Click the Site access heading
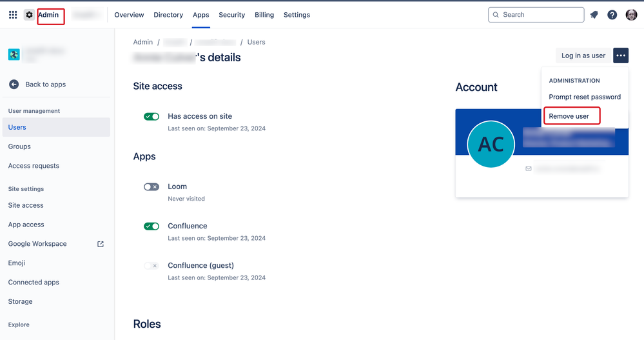This screenshot has height=340, width=644. pos(158,86)
